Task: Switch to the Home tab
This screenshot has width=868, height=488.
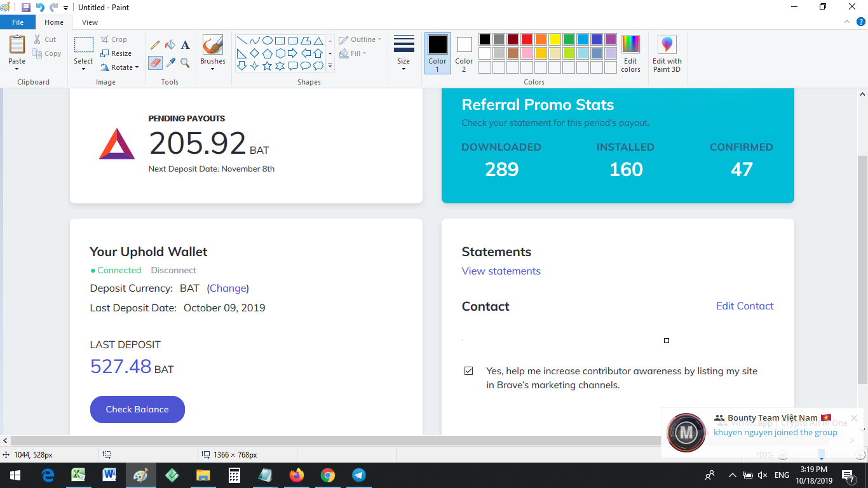Action: pos(54,22)
